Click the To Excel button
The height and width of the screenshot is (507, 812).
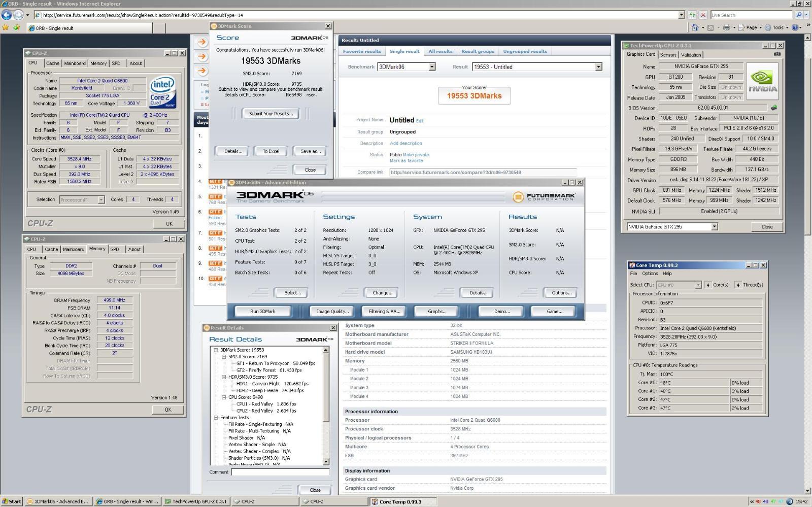click(x=271, y=151)
